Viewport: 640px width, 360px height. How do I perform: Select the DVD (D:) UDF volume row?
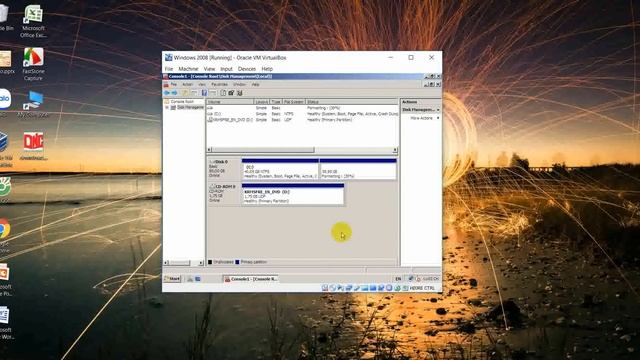pyautogui.click(x=302, y=120)
